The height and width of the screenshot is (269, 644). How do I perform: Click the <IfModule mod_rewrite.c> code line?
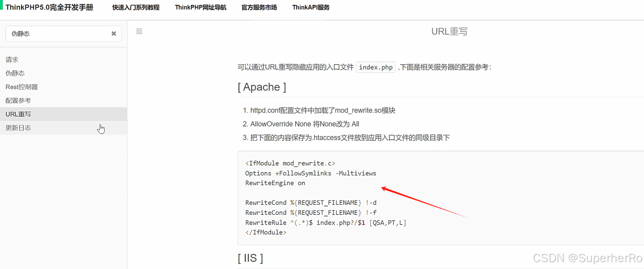click(290, 163)
